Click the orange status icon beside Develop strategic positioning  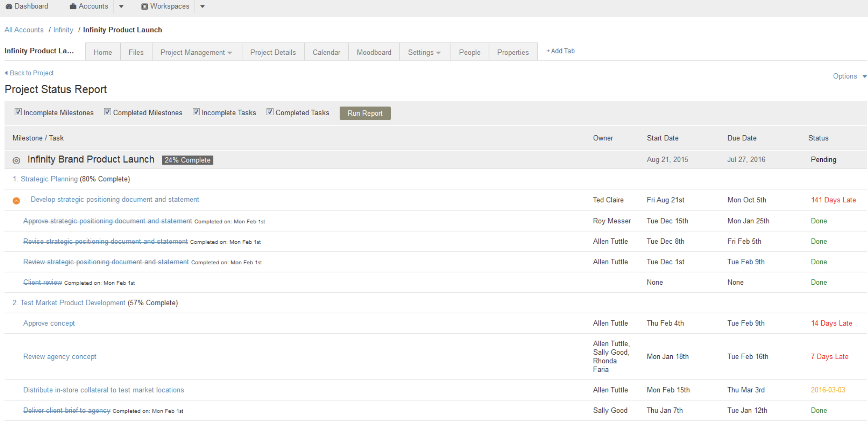(x=16, y=200)
